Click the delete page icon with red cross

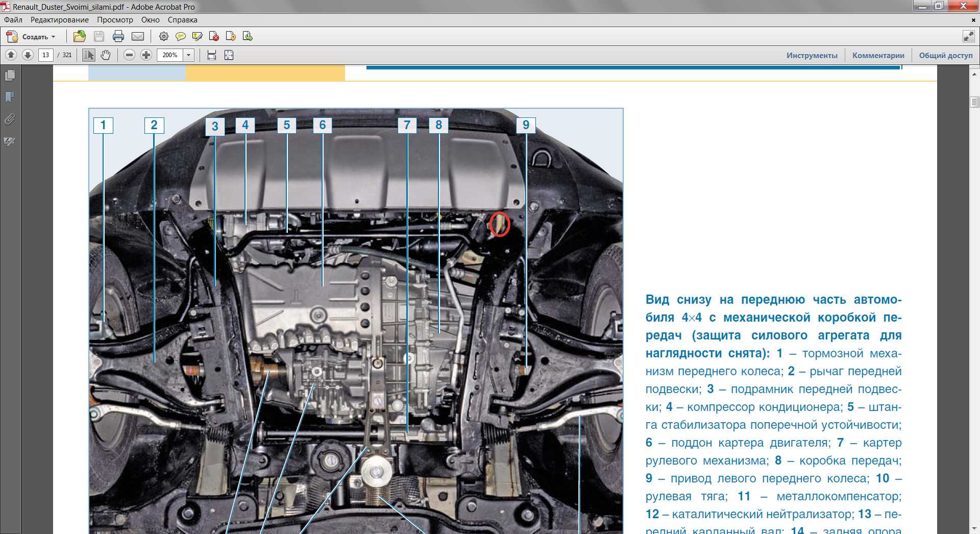214,36
